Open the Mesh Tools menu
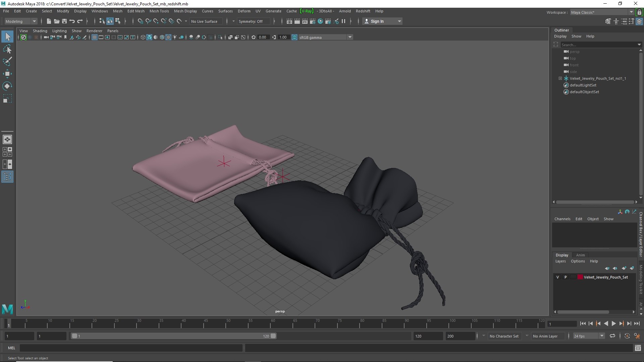 click(159, 11)
